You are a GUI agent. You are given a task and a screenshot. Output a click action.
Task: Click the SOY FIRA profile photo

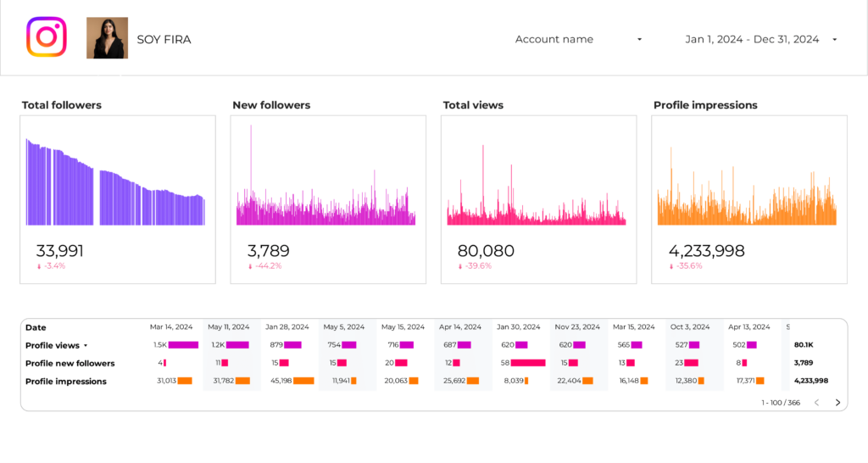tap(107, 38)
